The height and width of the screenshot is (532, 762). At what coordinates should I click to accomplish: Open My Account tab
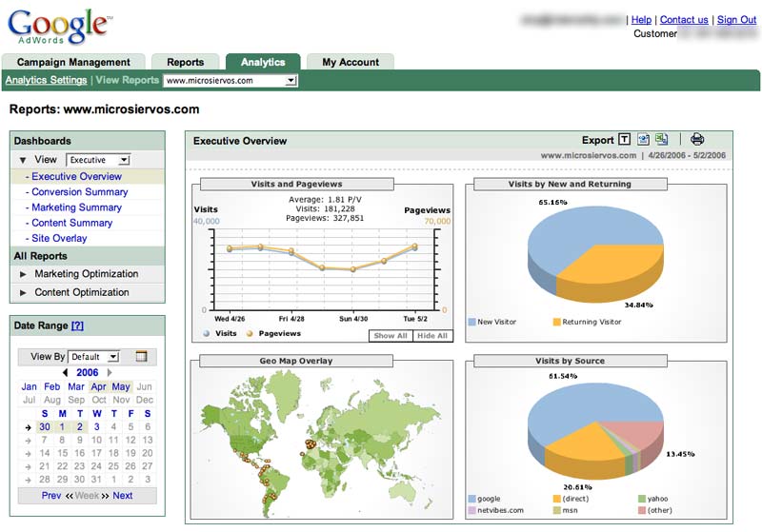pyautogui.click(x=351, y=62)
